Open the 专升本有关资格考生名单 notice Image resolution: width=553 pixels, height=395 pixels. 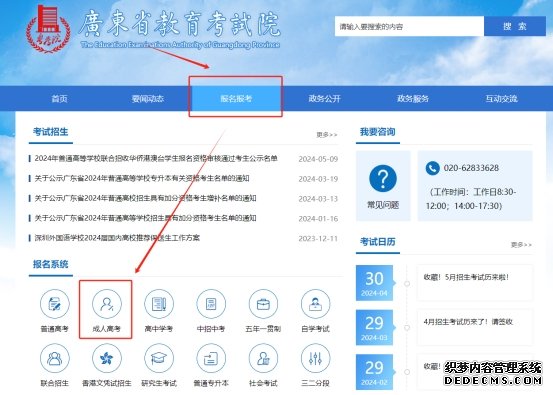click(x=142, y=178)
